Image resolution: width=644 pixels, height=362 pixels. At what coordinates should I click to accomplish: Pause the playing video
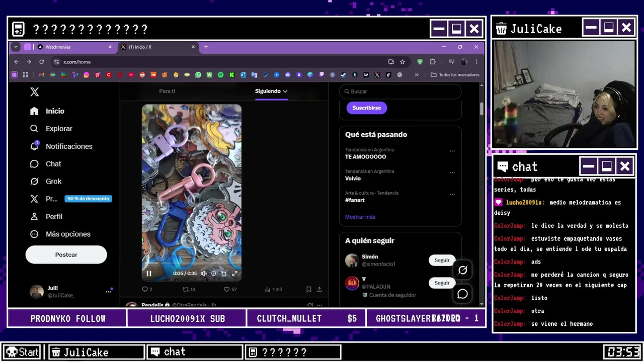click(x=149, y=274)
